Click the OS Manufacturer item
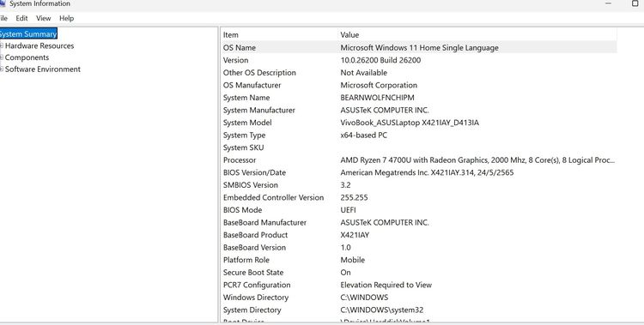This screenshot has width=644, height=325. point(252,86)
